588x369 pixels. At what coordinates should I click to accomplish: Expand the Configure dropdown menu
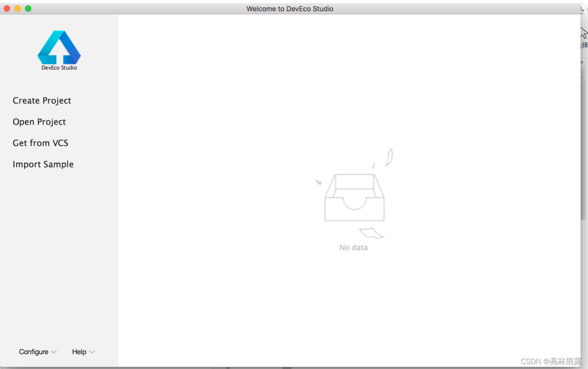point(38,352)
